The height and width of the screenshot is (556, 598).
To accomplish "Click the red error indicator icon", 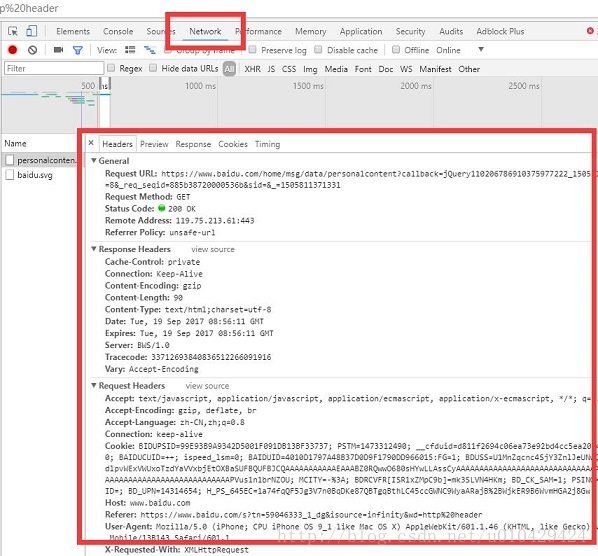I will pos(590,31).
